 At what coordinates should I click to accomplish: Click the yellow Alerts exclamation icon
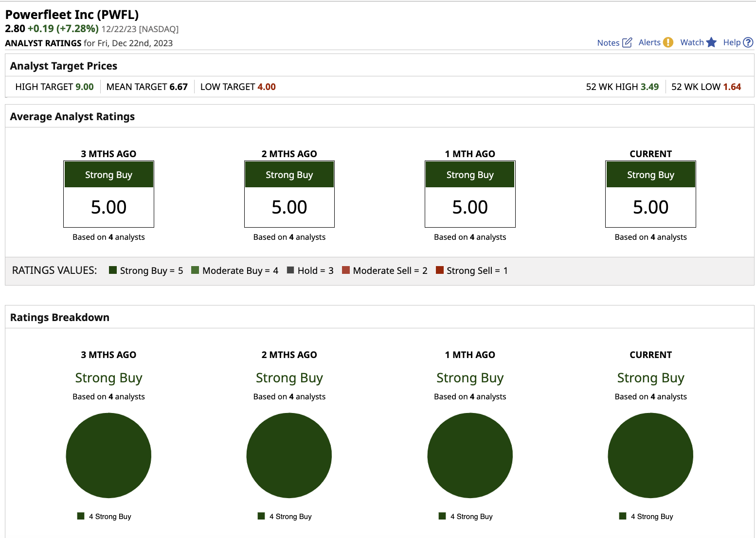coord(668,42)
